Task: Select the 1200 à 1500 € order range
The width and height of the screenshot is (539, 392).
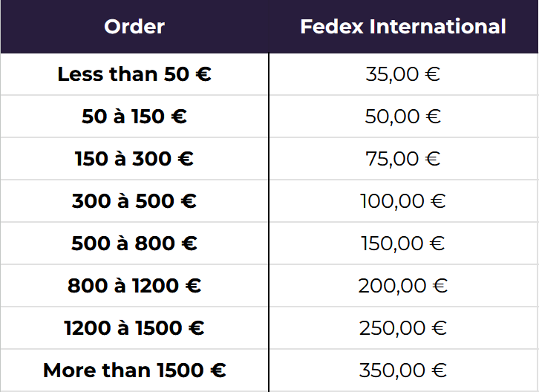Action: pyautogui.click(x=134, y=328)
